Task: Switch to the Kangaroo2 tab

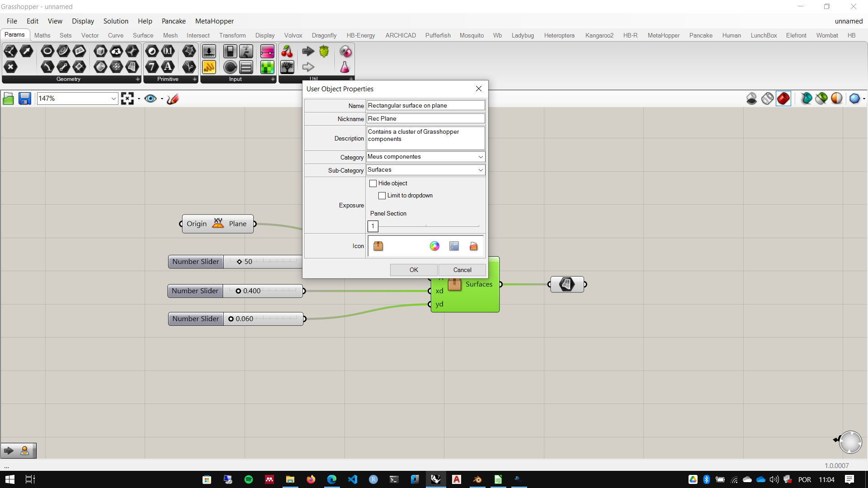Action: 599,35
